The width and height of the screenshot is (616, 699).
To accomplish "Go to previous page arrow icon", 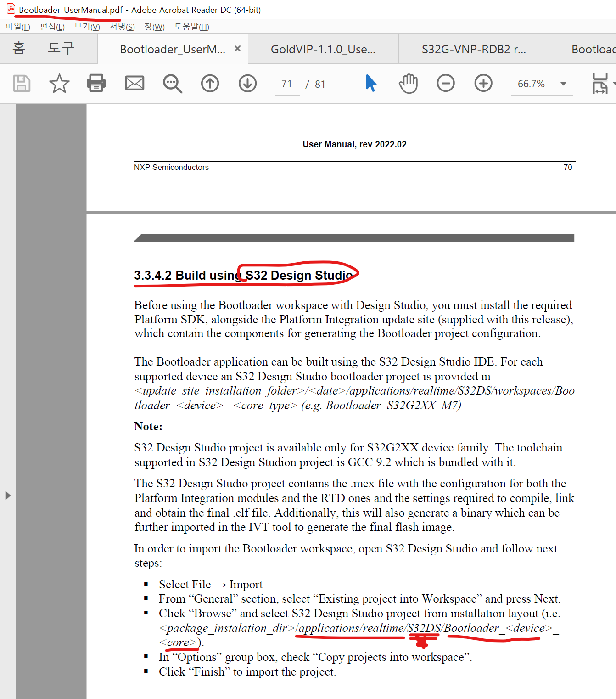I will click(210, 84).
